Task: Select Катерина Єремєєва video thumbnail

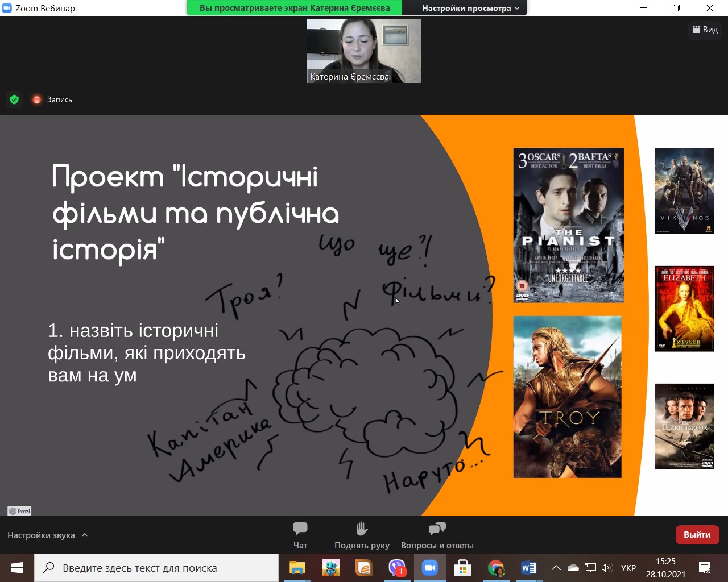Action: pos(364,51)
